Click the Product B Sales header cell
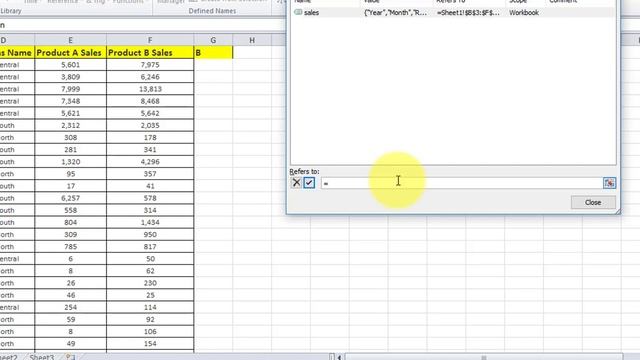The height and width of the screenshot is (360, 640). [150, 53]
